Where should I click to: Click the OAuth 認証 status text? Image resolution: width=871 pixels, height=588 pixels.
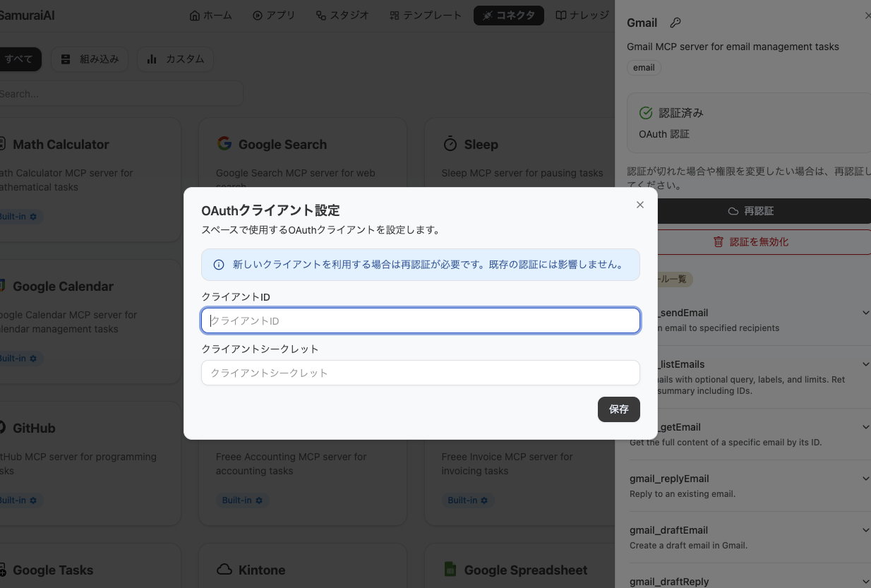tap(664, 134)
